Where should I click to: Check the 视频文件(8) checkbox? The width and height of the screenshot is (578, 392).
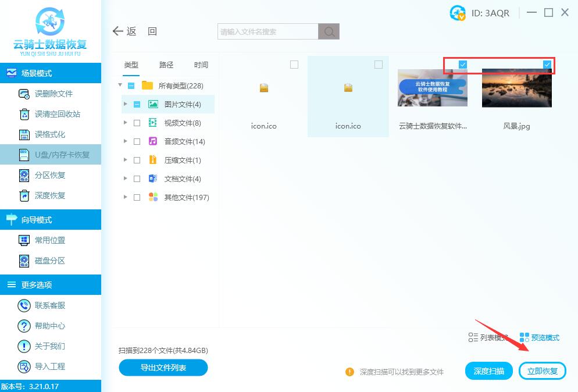pos(137,123)
